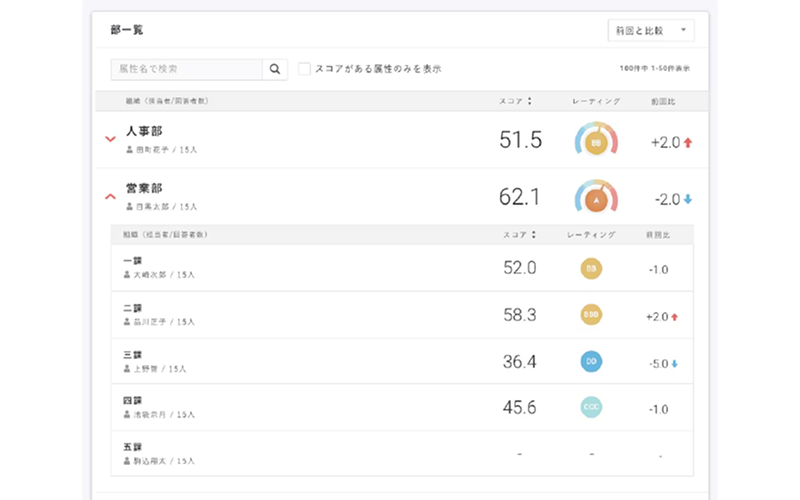Click the 一課 BB rating badge
Screen dimensions: 800x500
tap(591, 268)
